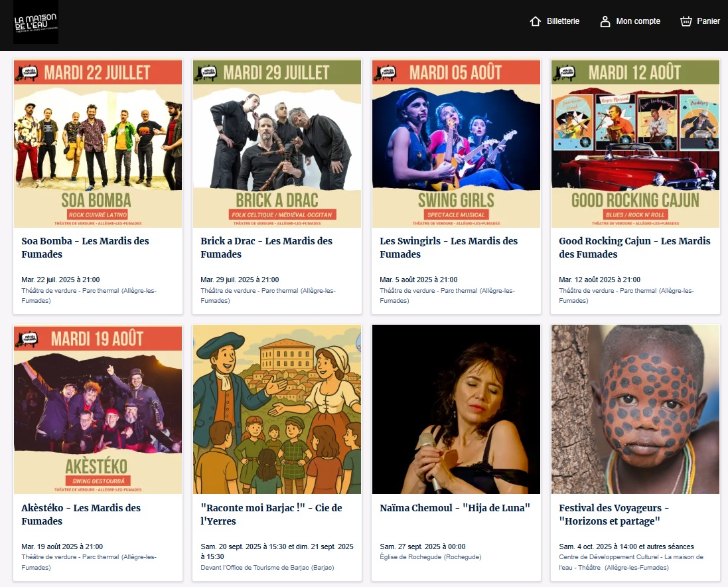The width and height of the screenshot is (728, 587).
Task: Click "Les Swingirls - Les Mardis des Fumades" title
Action: (449, 247)
